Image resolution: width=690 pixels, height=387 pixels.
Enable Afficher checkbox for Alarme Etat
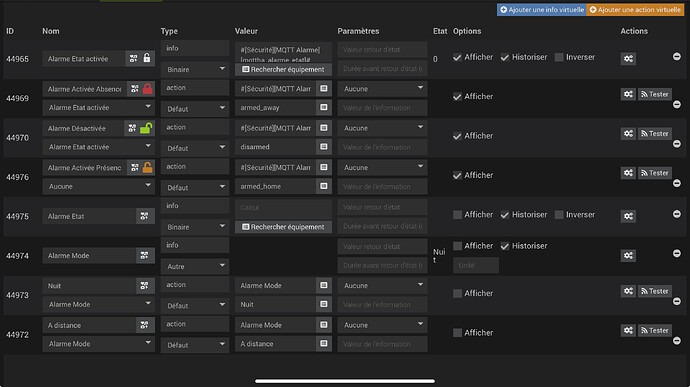click(458, 215)
